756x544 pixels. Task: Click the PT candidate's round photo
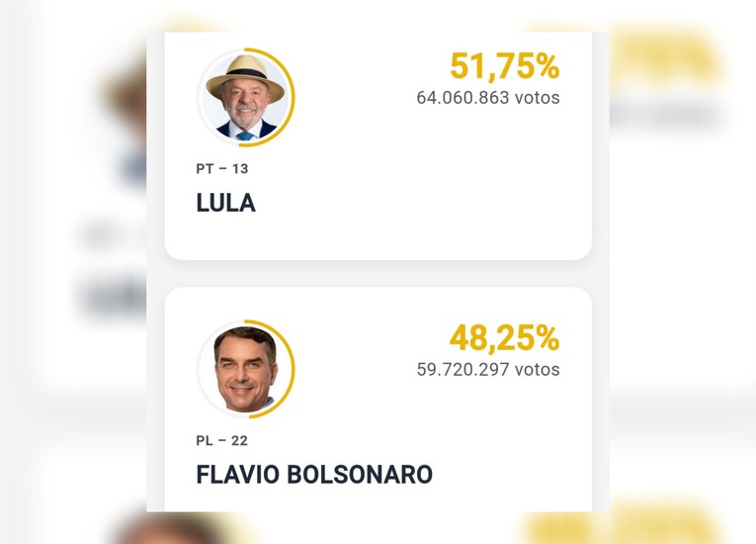(x=245, y=97)
